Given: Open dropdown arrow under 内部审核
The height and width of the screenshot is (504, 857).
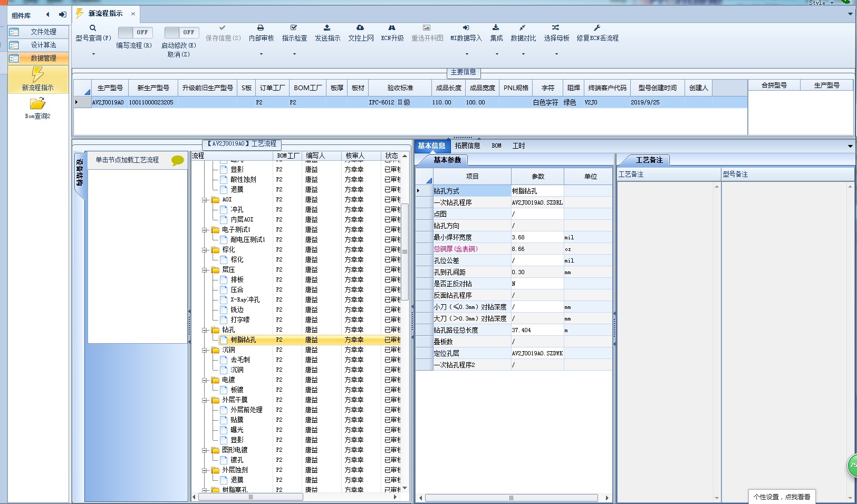Looking at the screenshot, I should point(261,54).
